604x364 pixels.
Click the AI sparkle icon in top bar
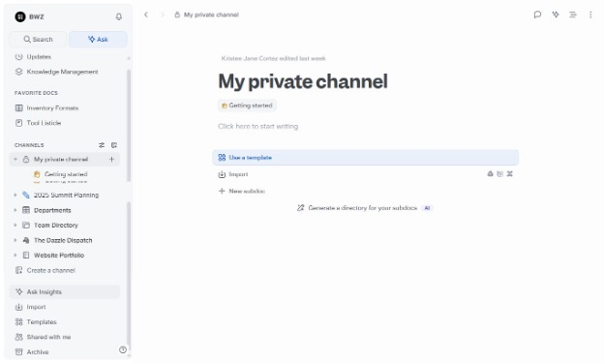tap(556, 15)
